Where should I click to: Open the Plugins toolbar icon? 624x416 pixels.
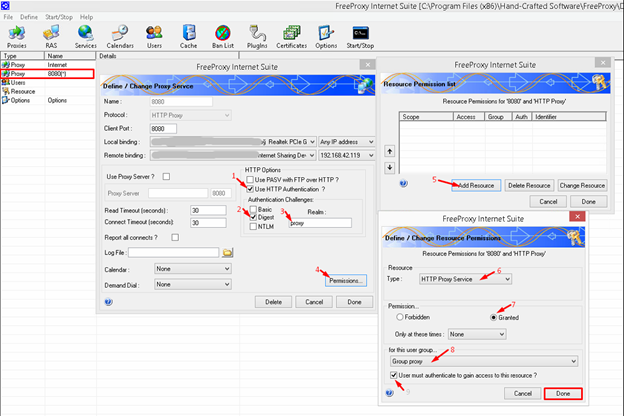click(257, 37)
